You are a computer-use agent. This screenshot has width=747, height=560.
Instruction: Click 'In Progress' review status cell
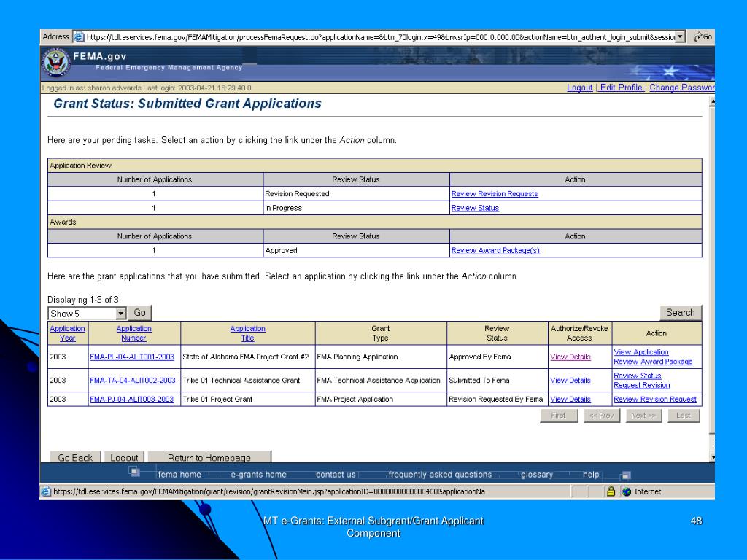[356, 208]
